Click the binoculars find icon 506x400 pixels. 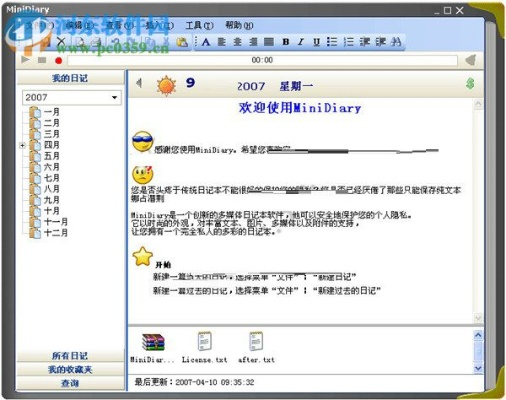396,42
